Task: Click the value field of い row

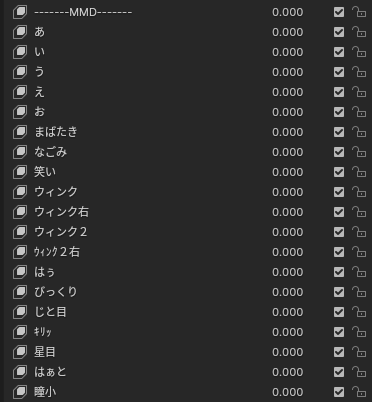Action: [287, 52]
